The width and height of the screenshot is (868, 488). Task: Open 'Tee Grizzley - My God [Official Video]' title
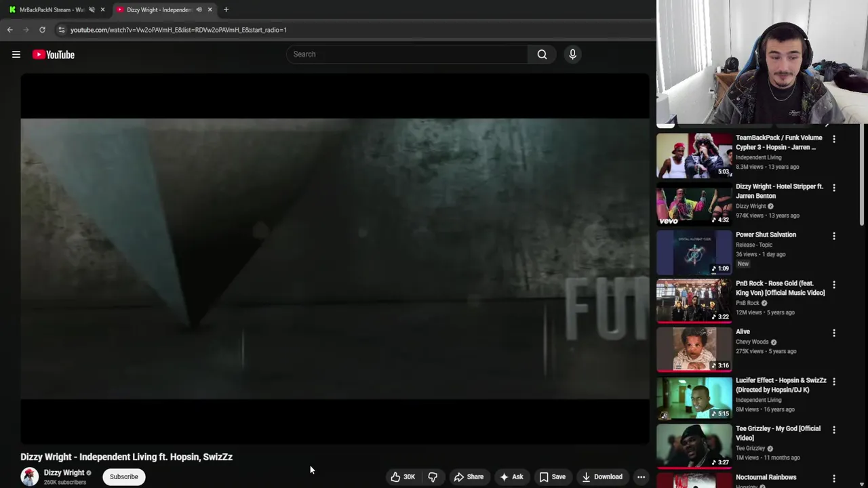point(778,433)
